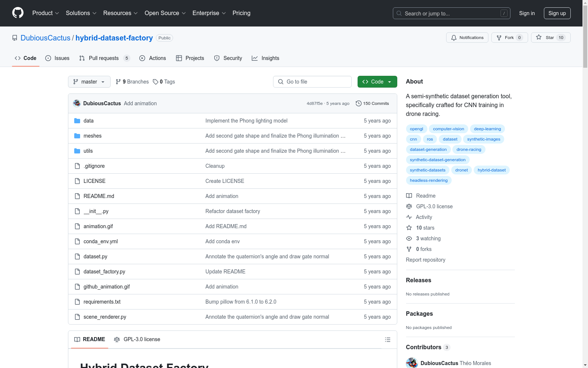View the Insights tab
The image size is (588, 368).
point(265,58)
